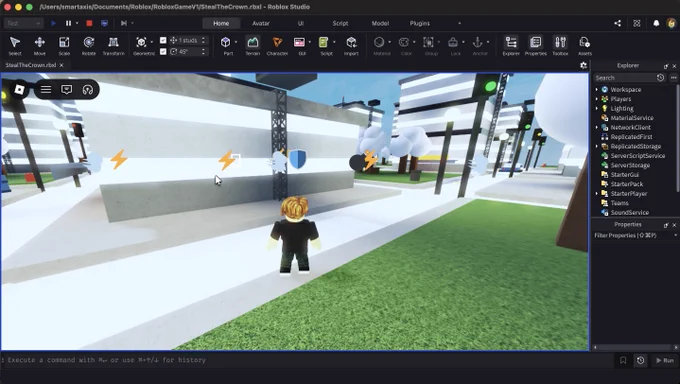
Task: Click the Anchor icon
Action: [477, 42]
